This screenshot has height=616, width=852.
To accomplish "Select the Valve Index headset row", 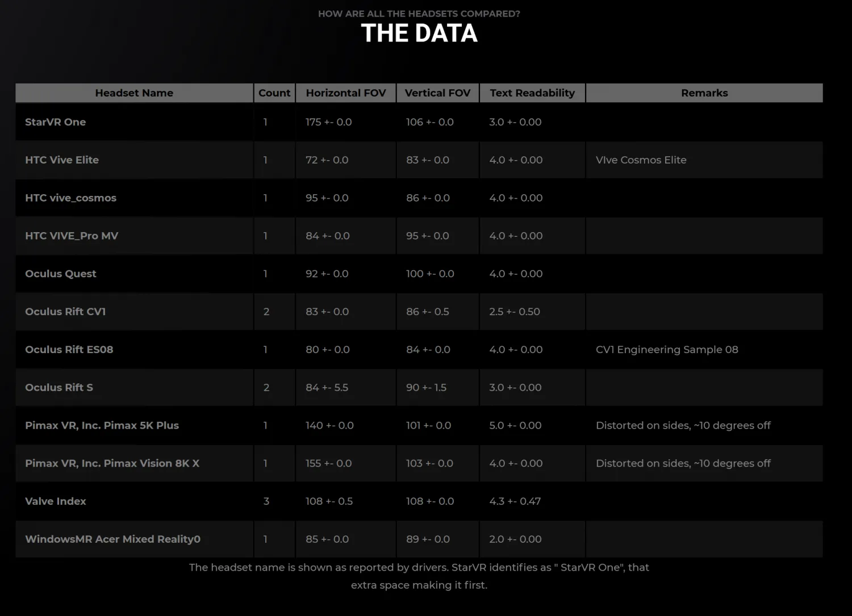I will (419, 501).
